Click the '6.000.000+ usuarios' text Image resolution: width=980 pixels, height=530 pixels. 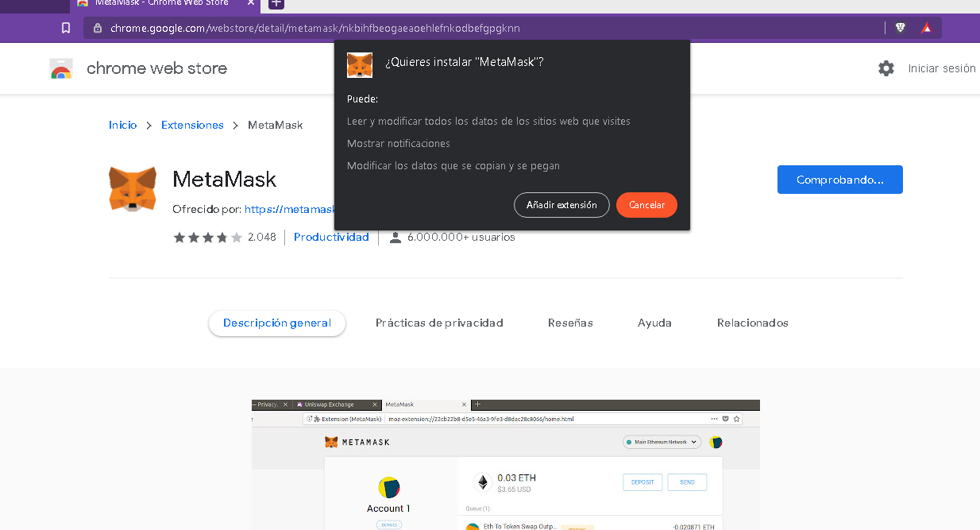[461, 237]
